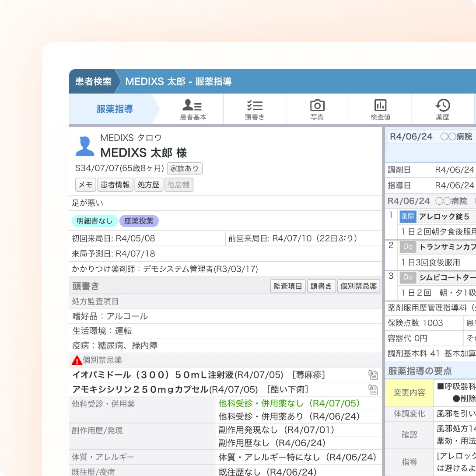Toggle 削除 on アレロック錠５
476x476 pixels.
coord(407,216)
